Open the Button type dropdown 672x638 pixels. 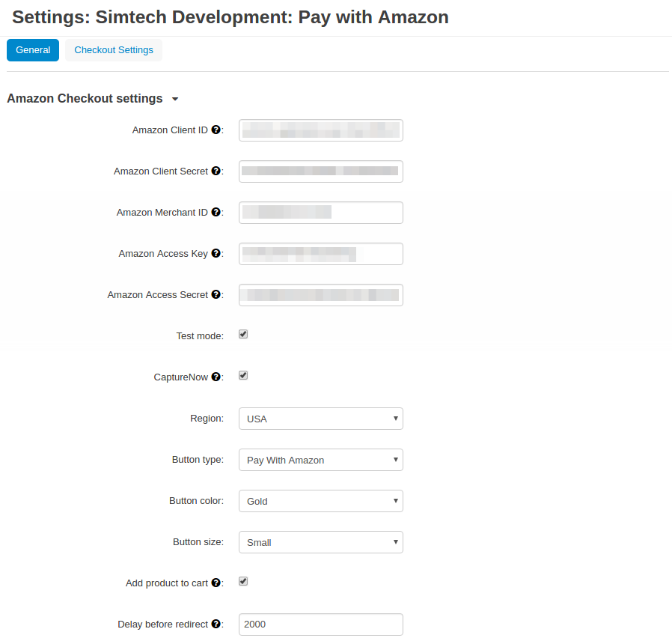321,460
